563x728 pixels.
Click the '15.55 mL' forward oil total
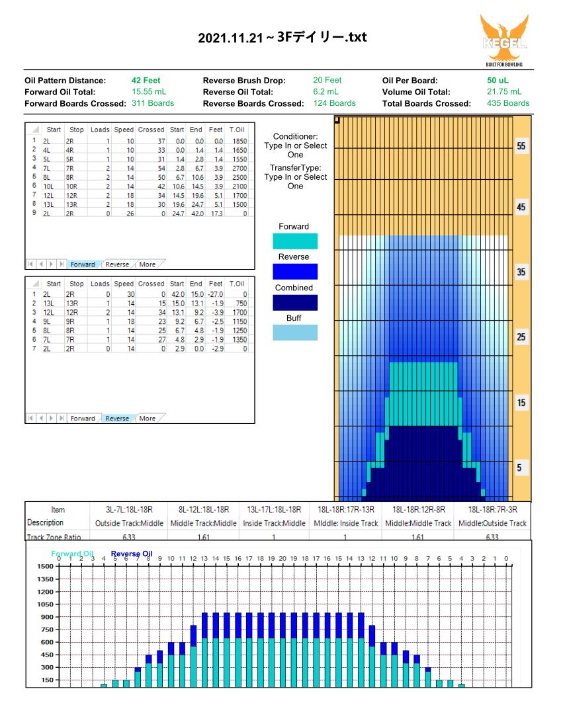click(149, 92)
